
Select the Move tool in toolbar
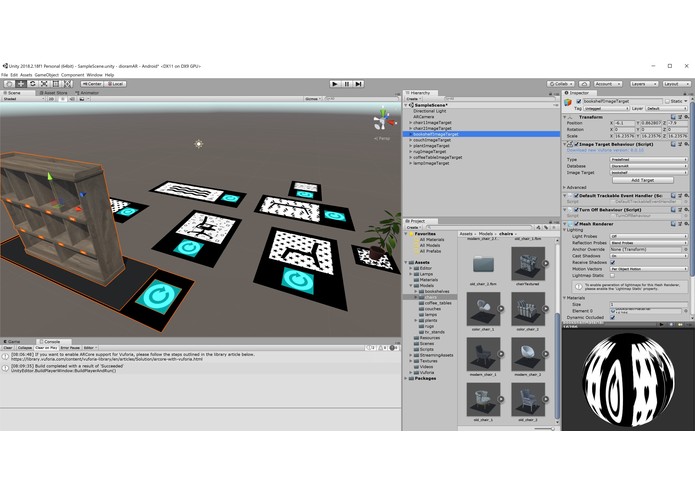tap(21, 84)
